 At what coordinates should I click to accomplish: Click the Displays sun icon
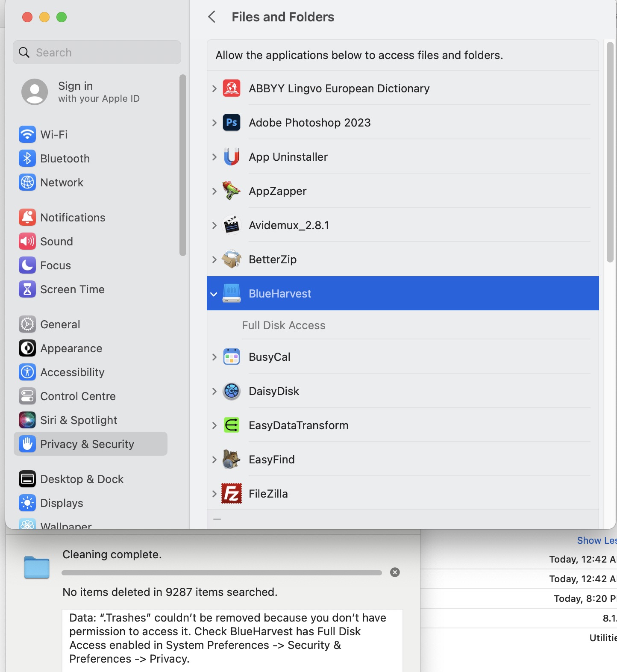click(27, 503)
